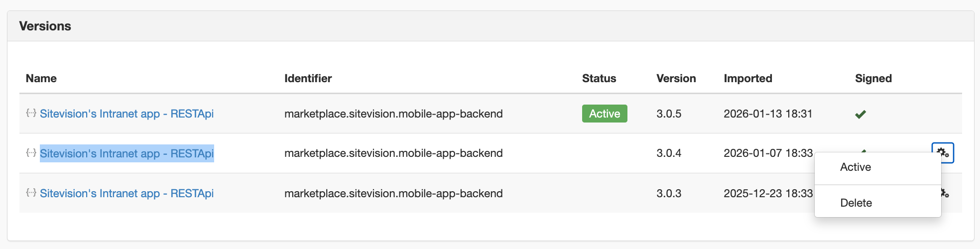The height and width of the screenshot is (249, 980).
Task: Click the Identifier column header
Action: 308,78
